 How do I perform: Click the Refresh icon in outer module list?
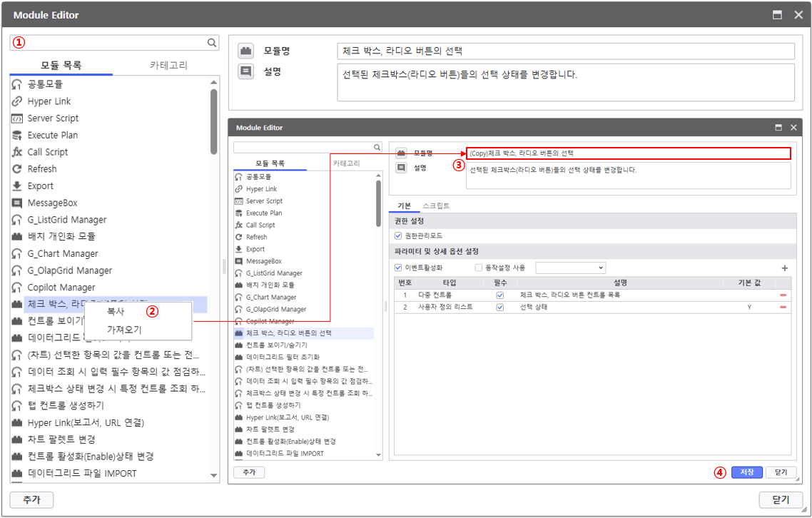17,169
